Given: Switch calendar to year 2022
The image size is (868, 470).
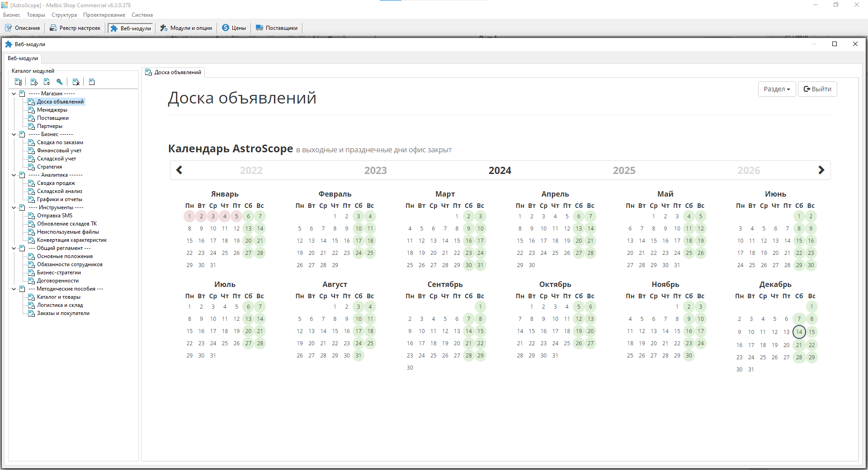Looking at the screenshot, I should tap(251, 170).
